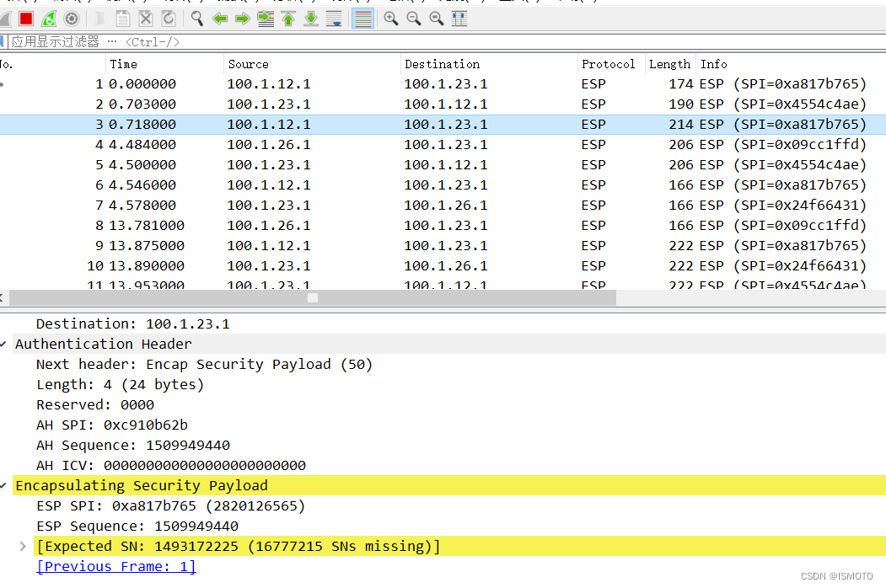Expand the Expected SN detail item
This screenshot has width=886, height=588.
click(x=22, y=546)
